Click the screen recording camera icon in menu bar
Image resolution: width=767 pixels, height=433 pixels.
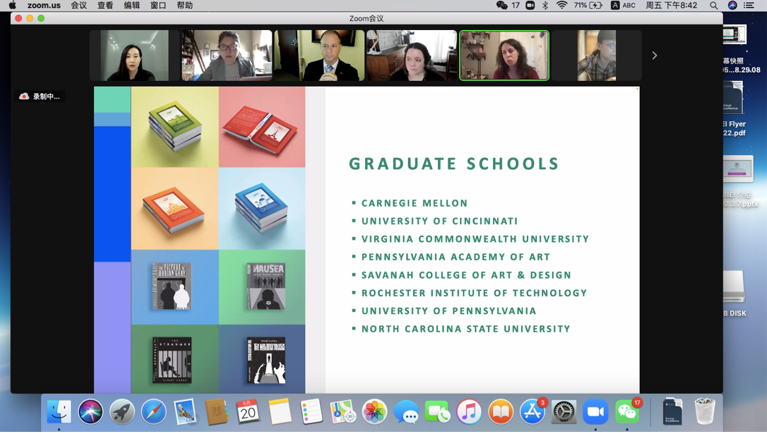[530, 5]
